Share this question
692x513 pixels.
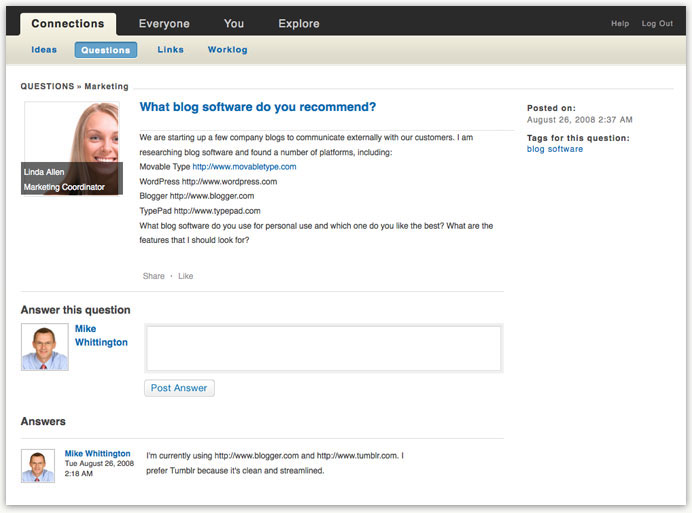click(154, 276)
